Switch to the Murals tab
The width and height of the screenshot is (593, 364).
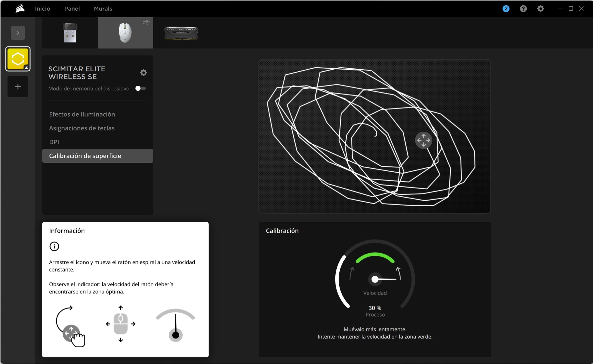point(103,8)
